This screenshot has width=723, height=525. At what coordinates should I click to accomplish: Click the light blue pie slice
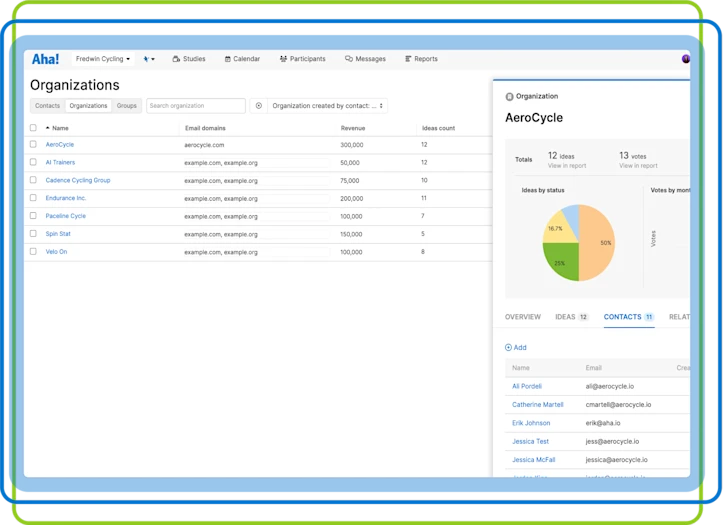[572, 218]
